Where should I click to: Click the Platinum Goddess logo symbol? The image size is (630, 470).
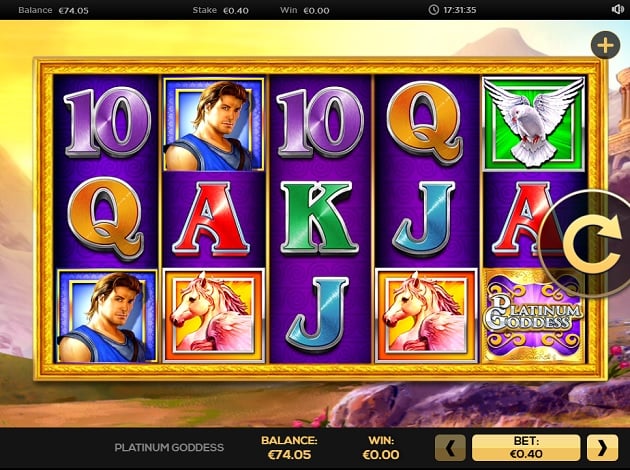pyautogui.click(x=534, y=316)
